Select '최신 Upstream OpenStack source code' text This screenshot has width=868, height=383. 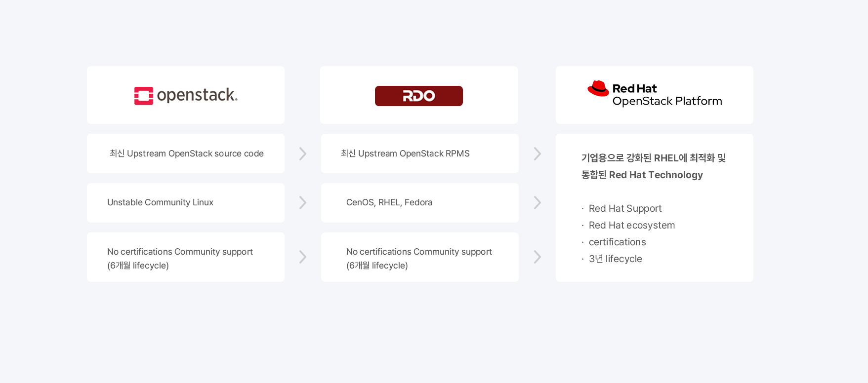(187, 153)
